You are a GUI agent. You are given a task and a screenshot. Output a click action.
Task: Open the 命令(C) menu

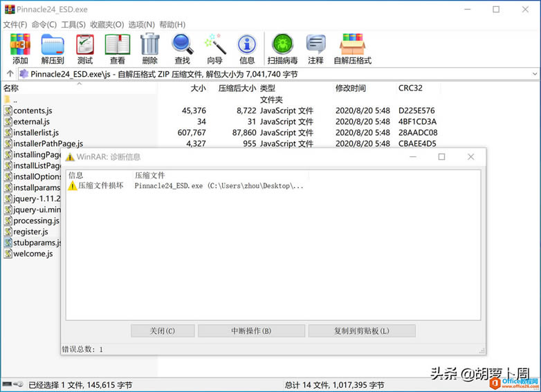coord(44,24)
